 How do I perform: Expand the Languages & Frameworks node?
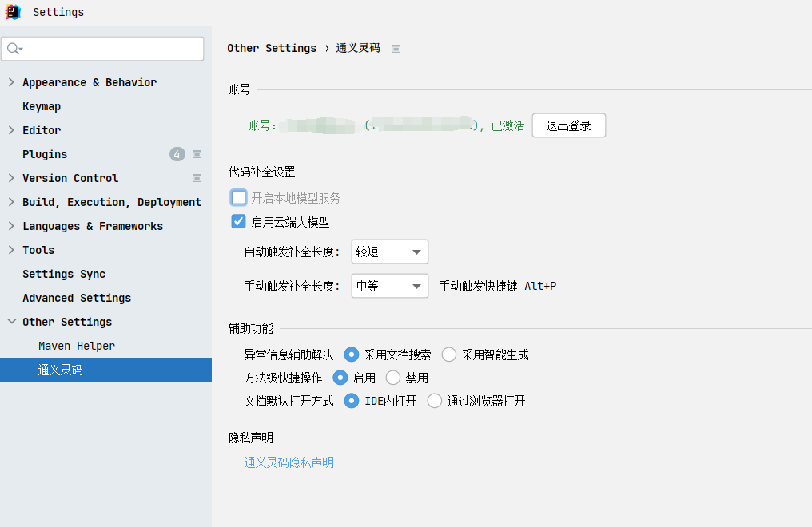11,226
